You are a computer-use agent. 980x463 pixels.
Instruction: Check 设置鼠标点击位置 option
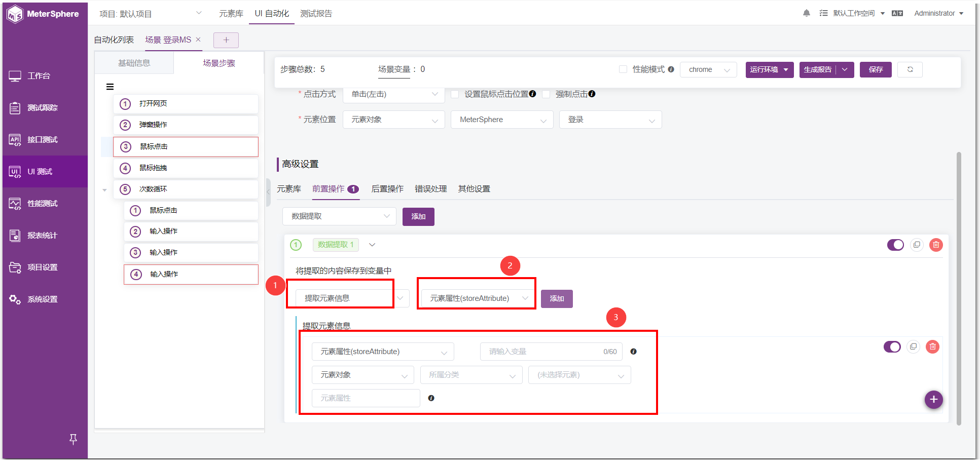tap(455, 94)
